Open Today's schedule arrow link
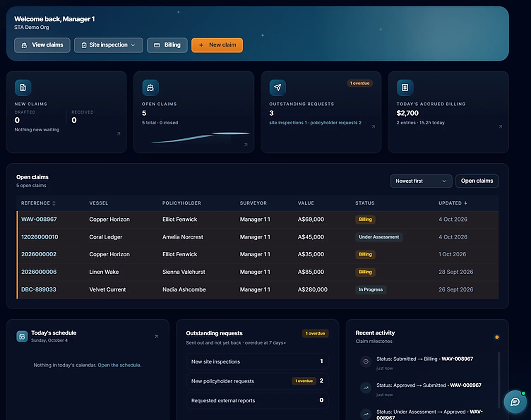The width and height of the screenshot is (531, 420). tap(156, 337)
